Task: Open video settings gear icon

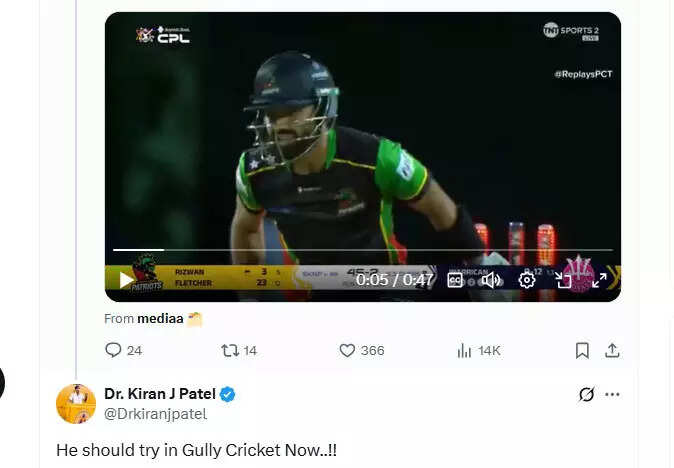Action: (527, 280)
